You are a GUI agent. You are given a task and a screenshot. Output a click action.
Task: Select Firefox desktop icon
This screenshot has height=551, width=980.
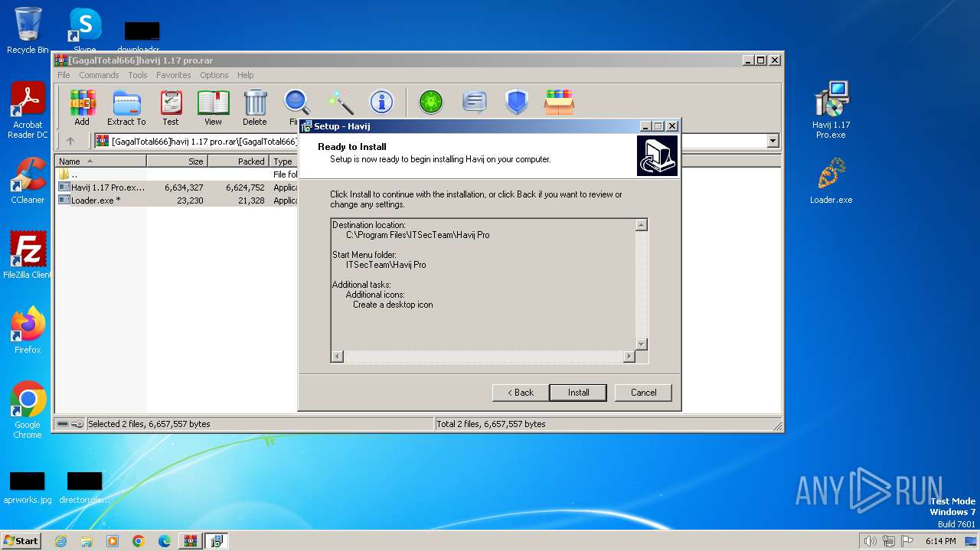pos(28,331)
